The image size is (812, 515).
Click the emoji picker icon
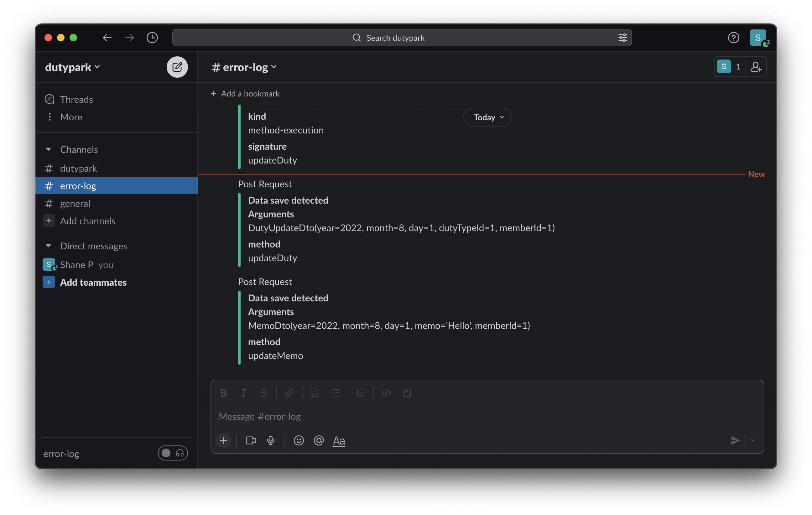tap(299, 440)
